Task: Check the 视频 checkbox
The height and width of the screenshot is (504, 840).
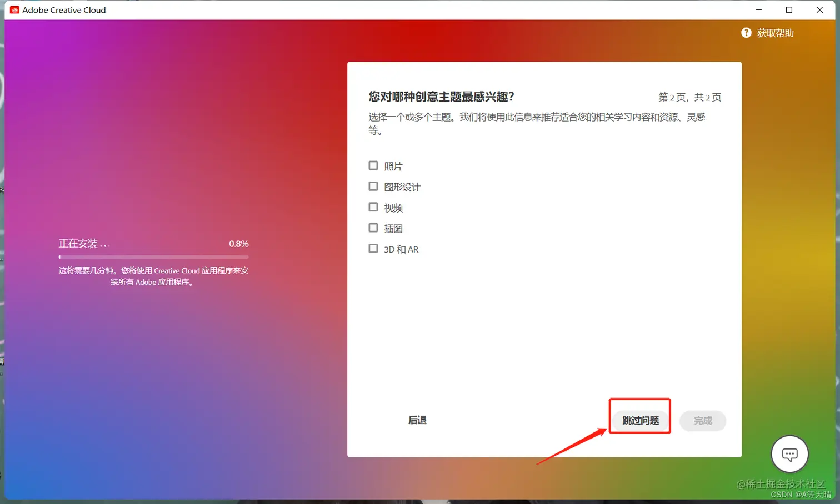Action: pos(373,207)
